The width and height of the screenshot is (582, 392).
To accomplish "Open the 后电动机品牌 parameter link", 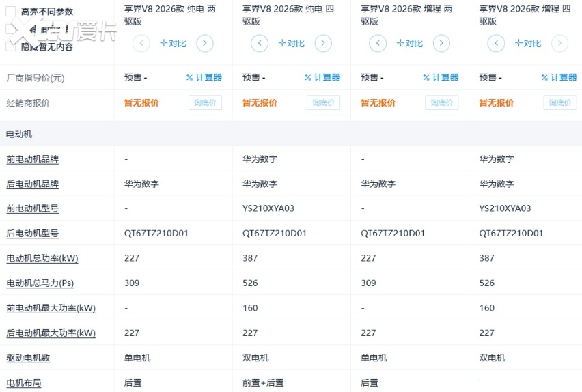I will tap(33, 184).
